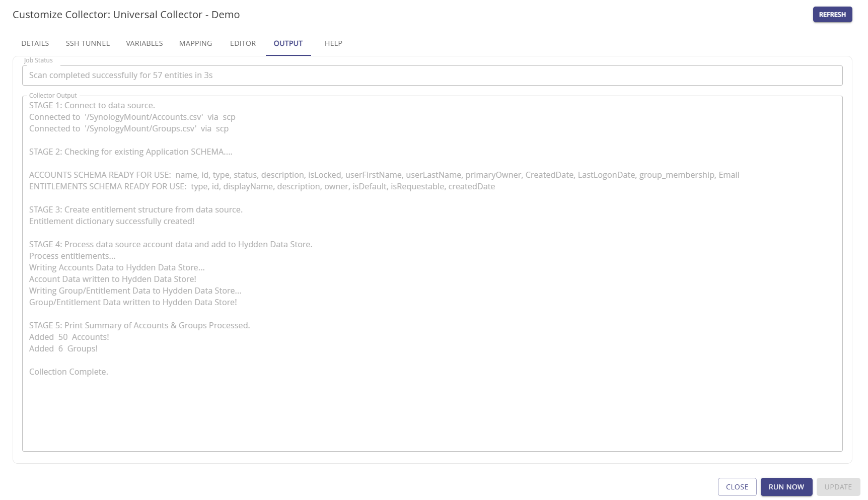868x500 pixels.
Task: Click into the Job Status field
Action: point(432,76)
